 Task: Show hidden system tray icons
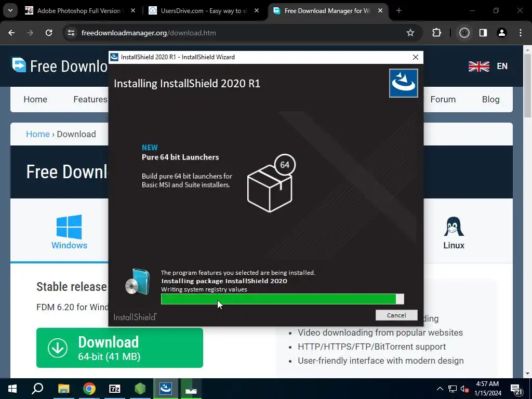(440, 389)
